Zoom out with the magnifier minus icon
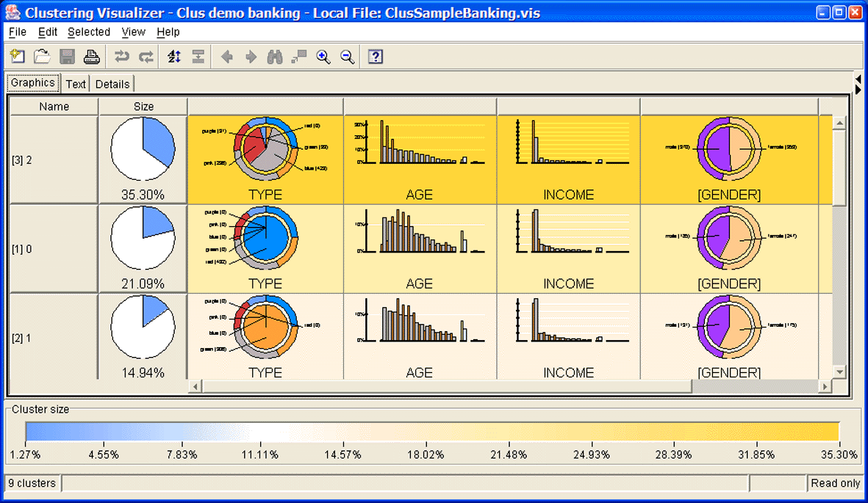 pos(348,57)
